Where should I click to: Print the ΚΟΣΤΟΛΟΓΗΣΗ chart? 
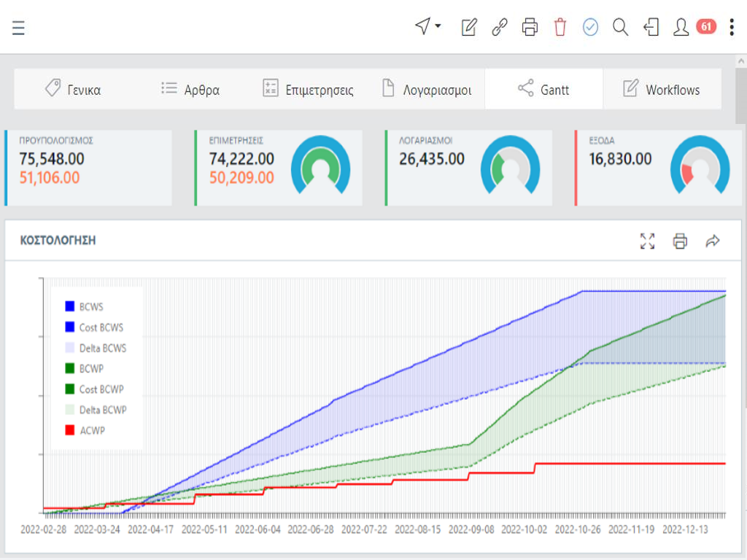point(680,241)
